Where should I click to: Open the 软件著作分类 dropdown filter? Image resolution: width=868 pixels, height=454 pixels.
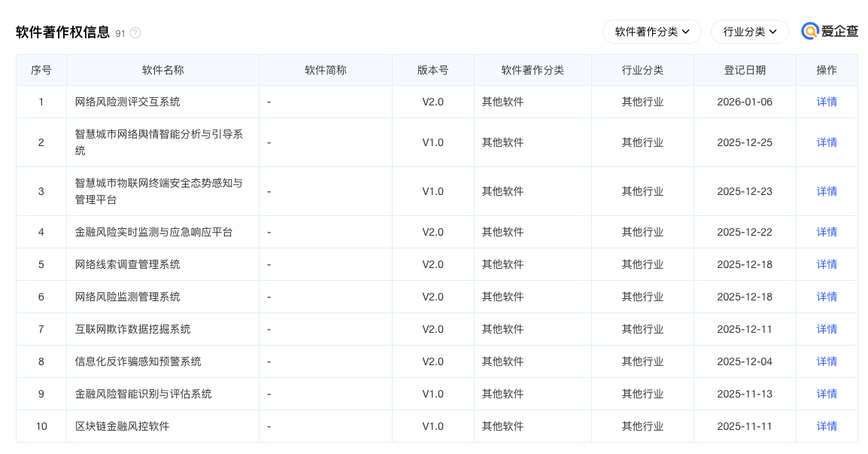pos(651,32)
